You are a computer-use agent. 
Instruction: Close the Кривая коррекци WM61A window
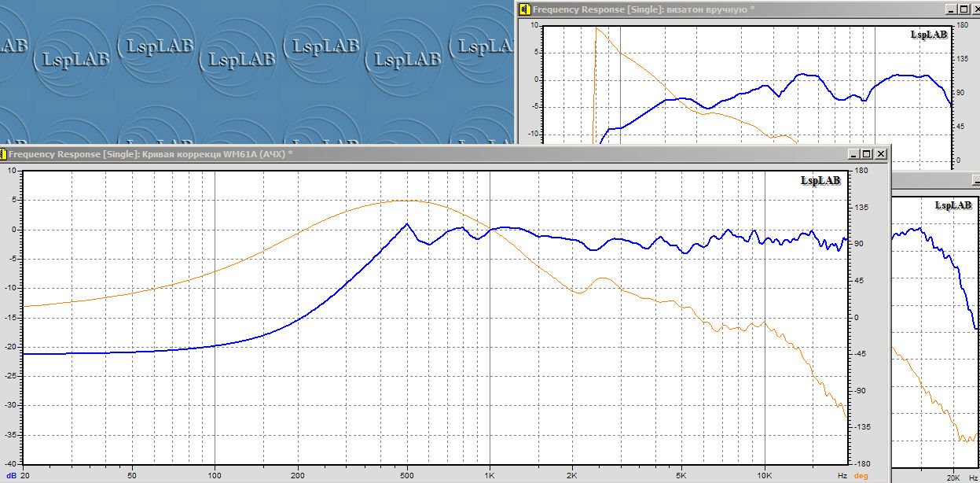[881, 154]
